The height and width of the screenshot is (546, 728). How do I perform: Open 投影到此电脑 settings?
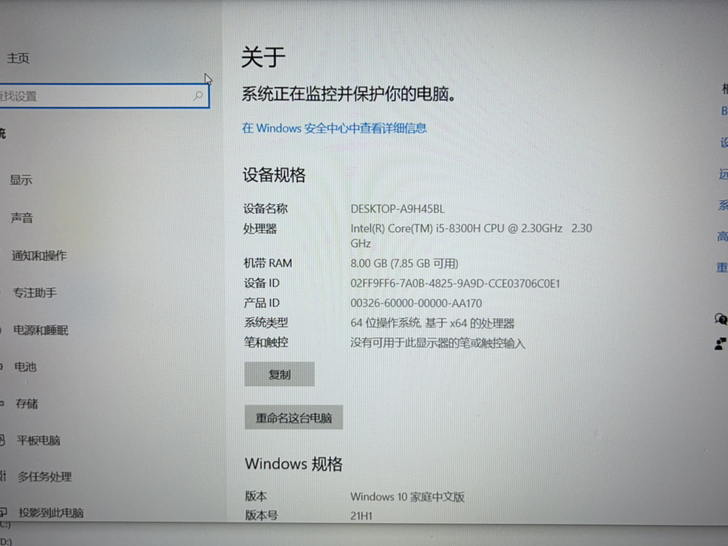(x=51, y=513)
